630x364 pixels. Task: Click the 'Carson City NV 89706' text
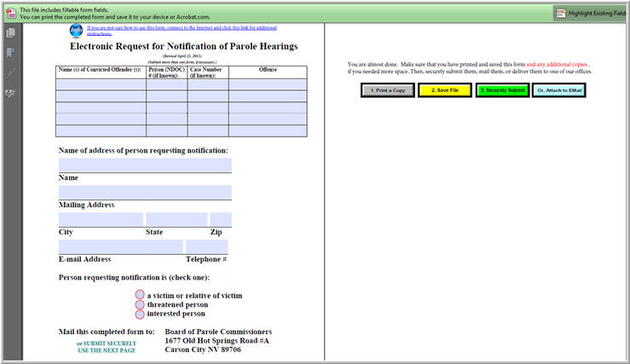point(203,350)
